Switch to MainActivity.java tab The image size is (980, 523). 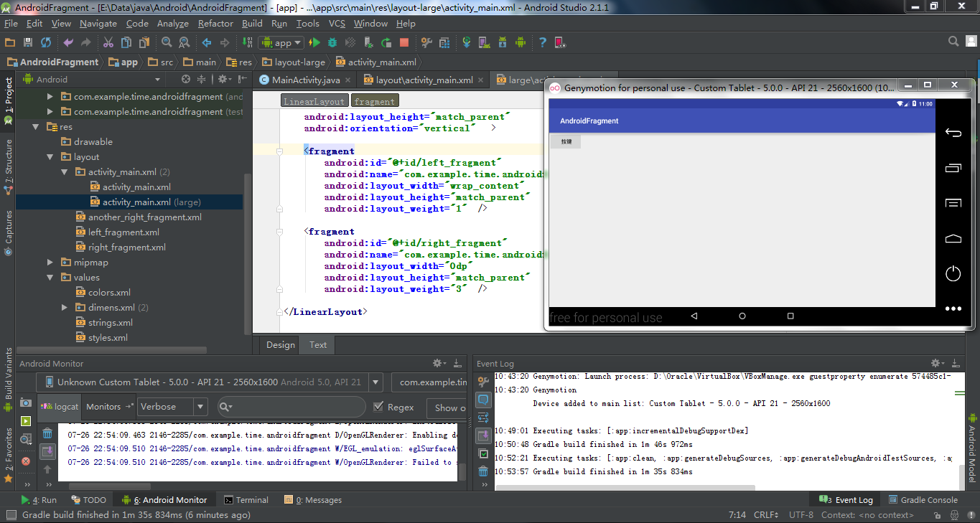305,80
